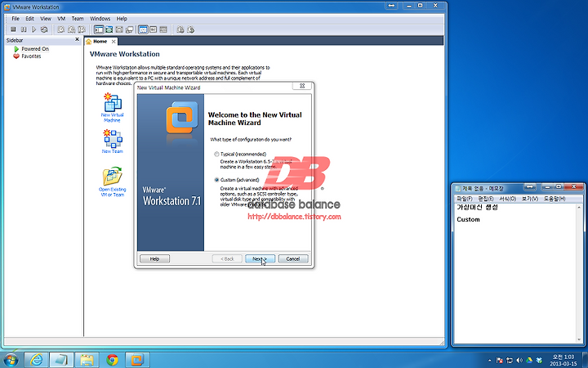Click the Cancel button in the wizard

coord(293,258)
